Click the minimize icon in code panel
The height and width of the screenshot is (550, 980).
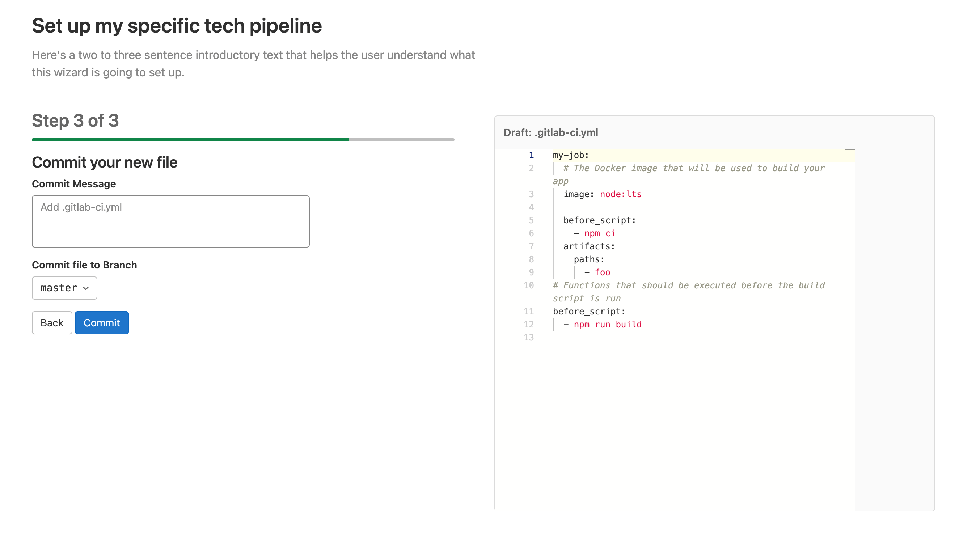pos(849,149)
